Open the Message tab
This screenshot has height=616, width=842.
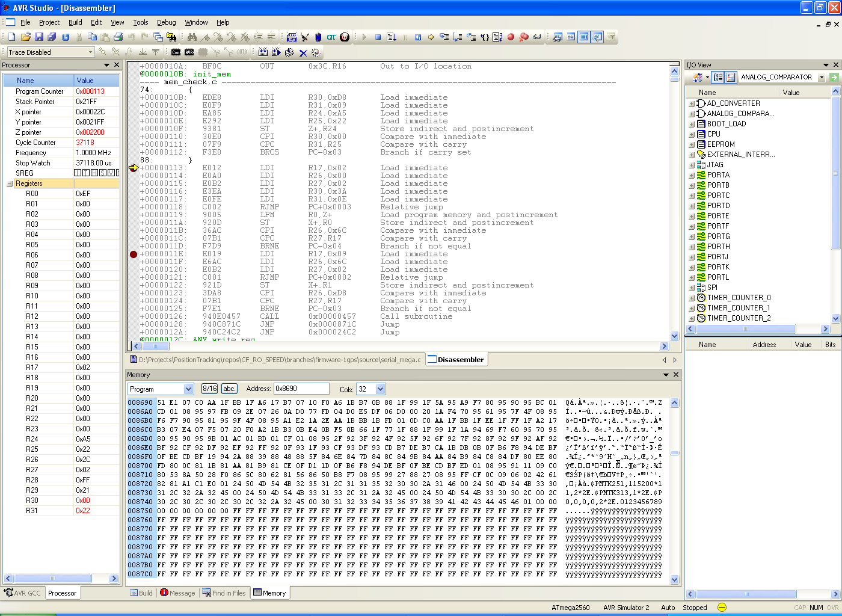click(177, 593)
